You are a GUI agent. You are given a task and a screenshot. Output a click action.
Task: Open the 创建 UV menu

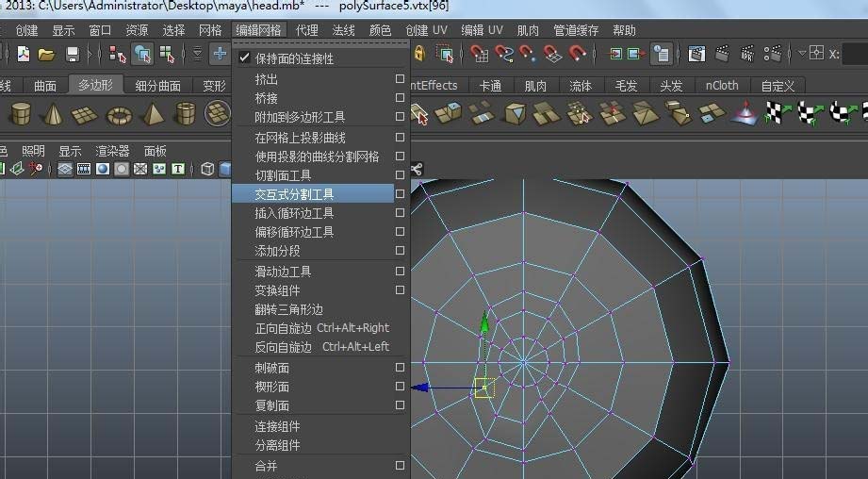click(x=426, y=30)
